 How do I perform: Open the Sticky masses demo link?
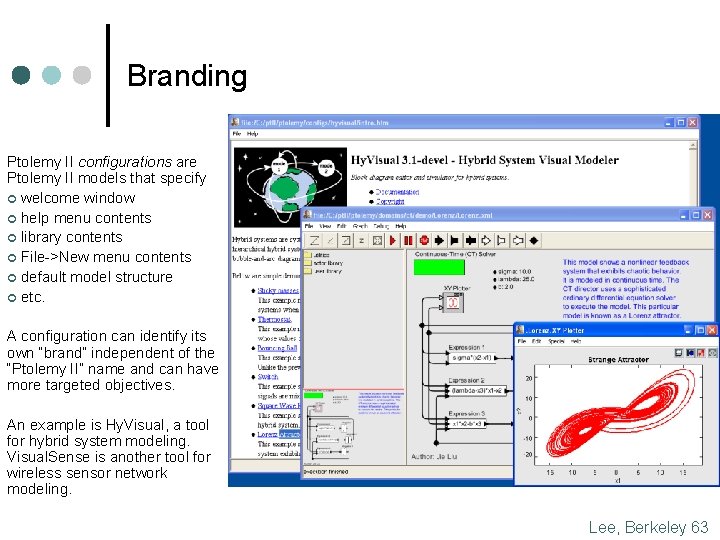point(278,290)
